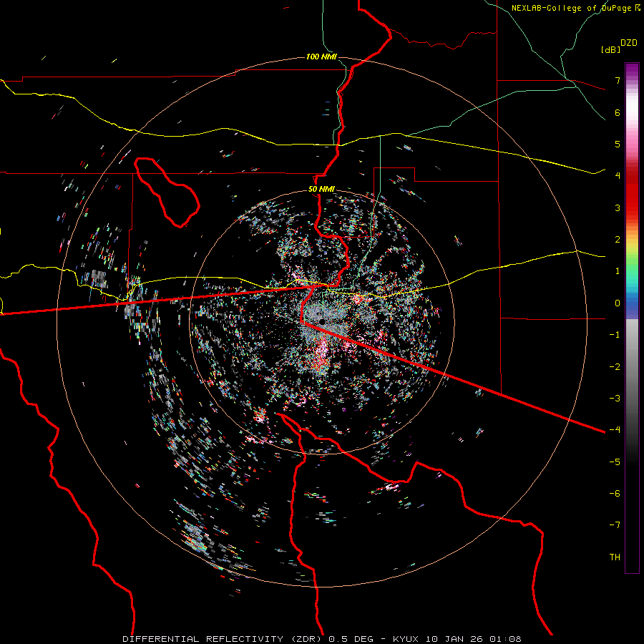Click the DIFFERENTIAL REFLECTIVITY (ZDR) caption text
The height and width of the screenshot is (644, 644).
click(224, 639)
